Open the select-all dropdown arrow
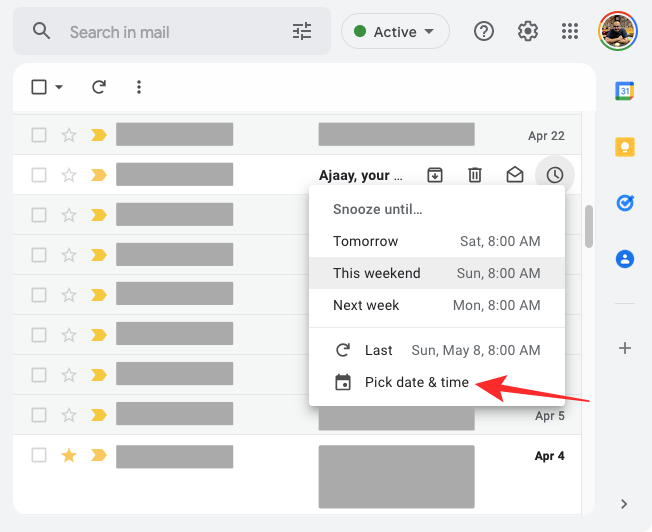 point(59,87)
